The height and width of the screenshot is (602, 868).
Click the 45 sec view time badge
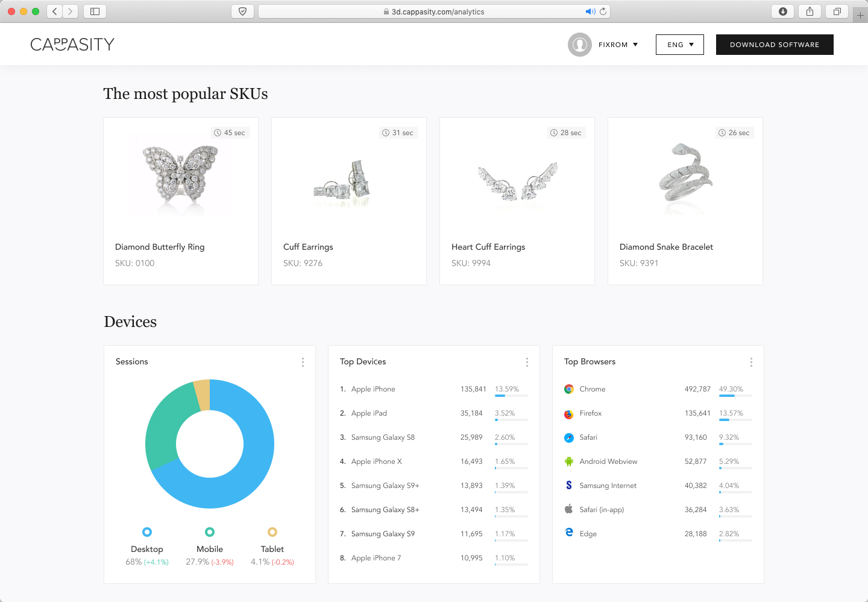230,133
